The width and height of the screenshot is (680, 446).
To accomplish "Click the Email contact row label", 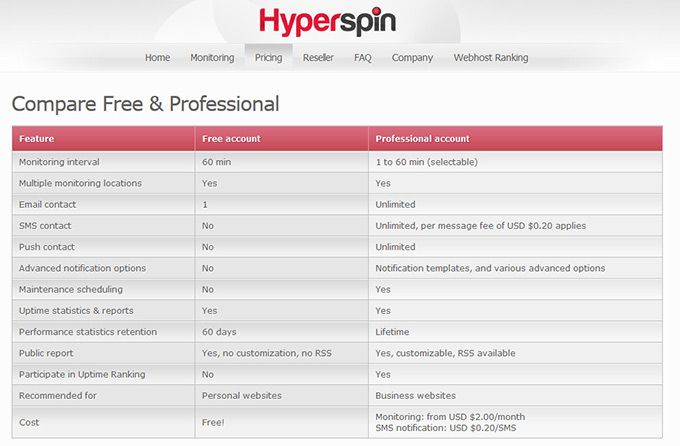I will [x=47, y=204].
